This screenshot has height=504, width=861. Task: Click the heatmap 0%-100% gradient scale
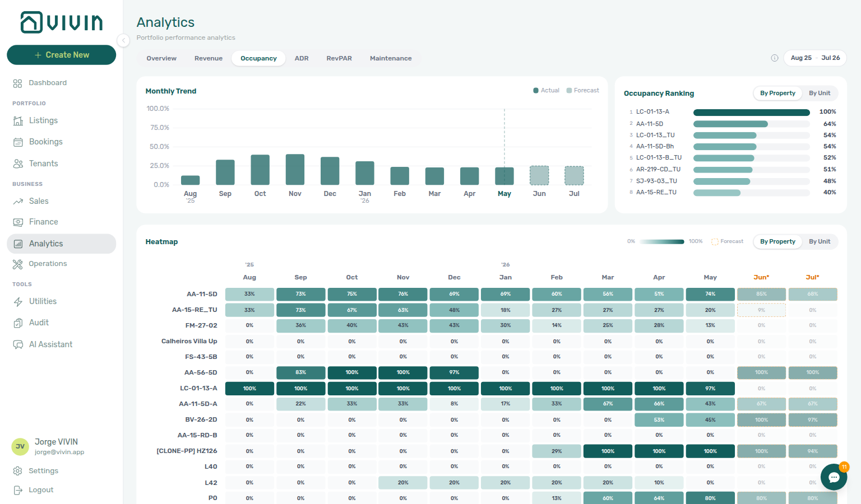coord(661,242)
